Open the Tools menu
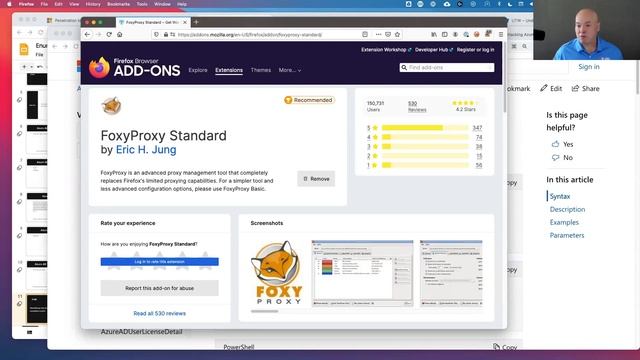 142,4
